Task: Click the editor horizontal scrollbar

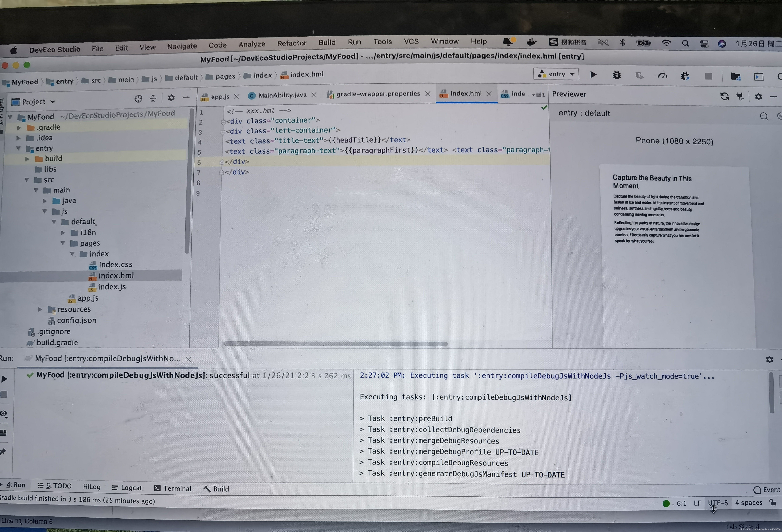Action: [335, 344]
